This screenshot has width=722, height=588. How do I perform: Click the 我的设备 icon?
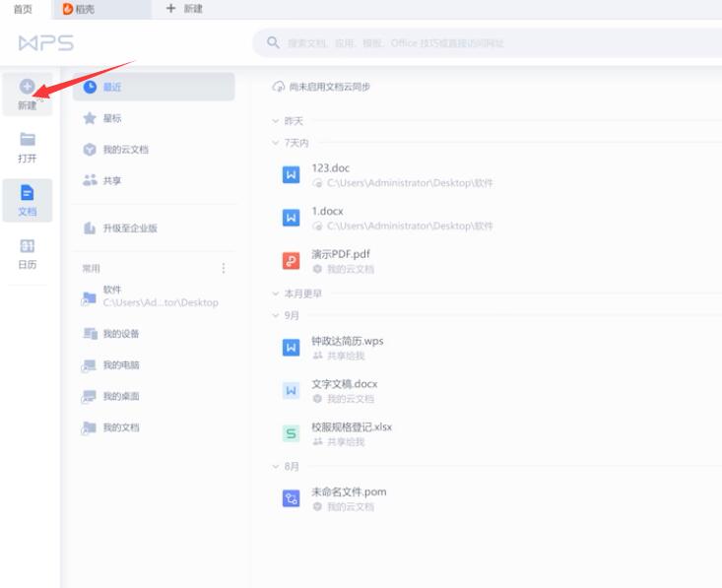[90, 333]
